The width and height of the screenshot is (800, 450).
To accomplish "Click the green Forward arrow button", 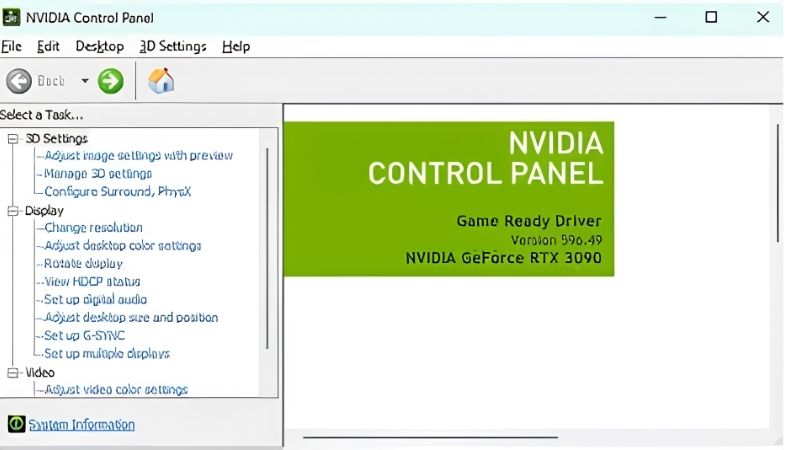I will coord(111,81).
